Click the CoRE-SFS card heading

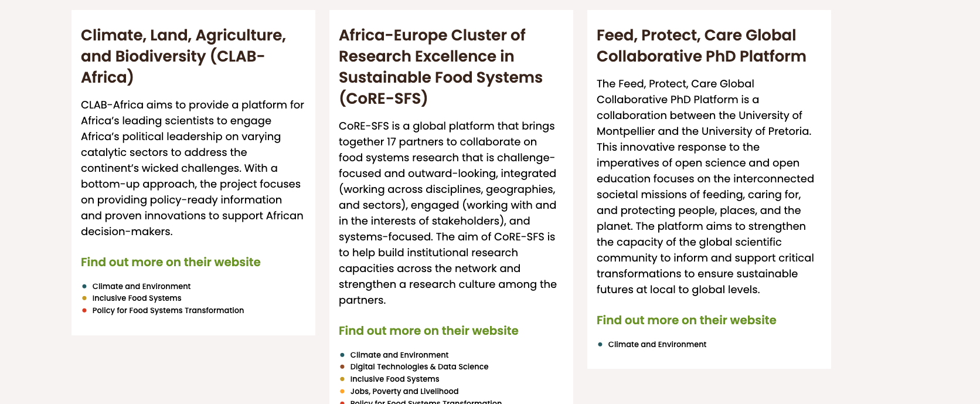click(x=440, y=67)
